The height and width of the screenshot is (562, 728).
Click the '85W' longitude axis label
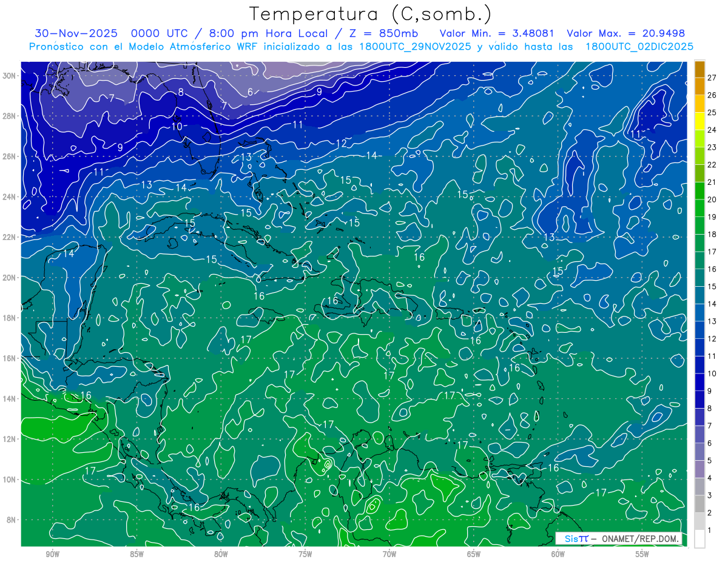pyautogui.click(x=136, y=554)
